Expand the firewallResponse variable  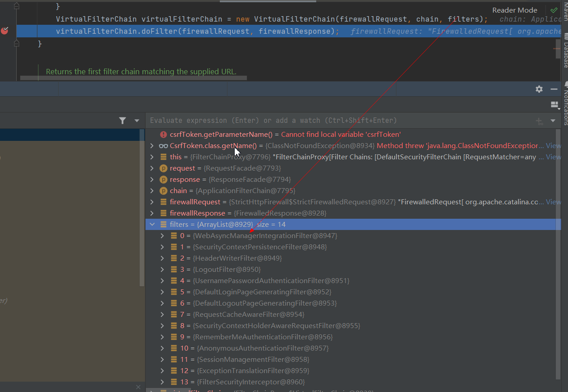pos(152,213)
